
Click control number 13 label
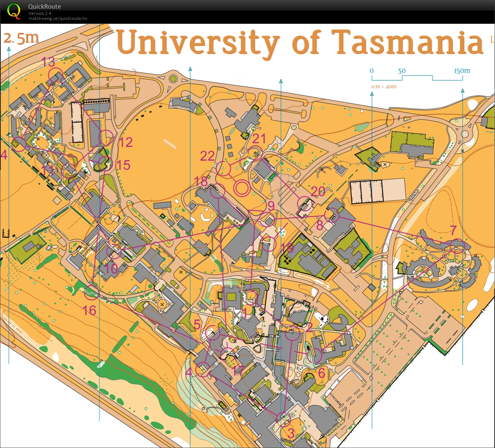48,62
